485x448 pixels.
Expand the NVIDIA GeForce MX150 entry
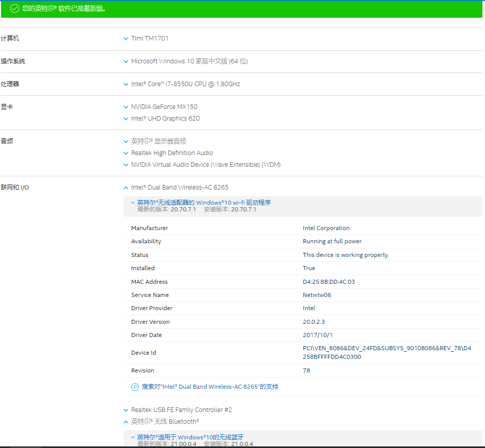click(x=126, y=107)
